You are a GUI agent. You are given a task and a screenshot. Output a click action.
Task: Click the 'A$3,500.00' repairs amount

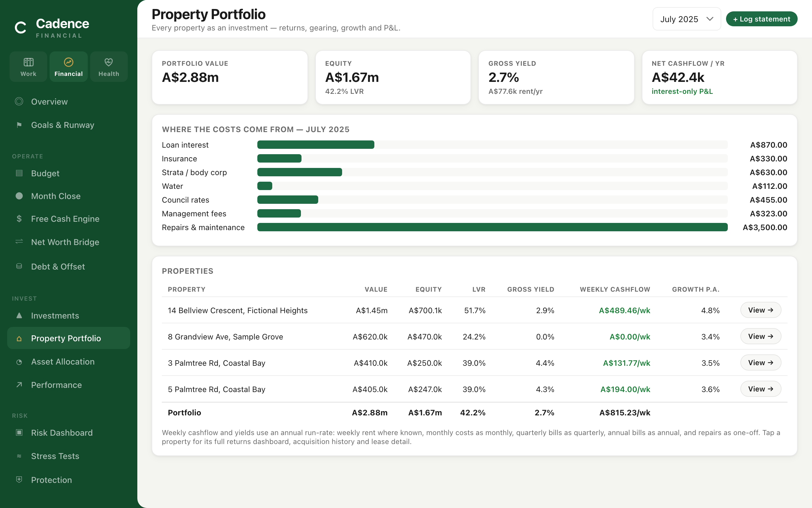765,227
